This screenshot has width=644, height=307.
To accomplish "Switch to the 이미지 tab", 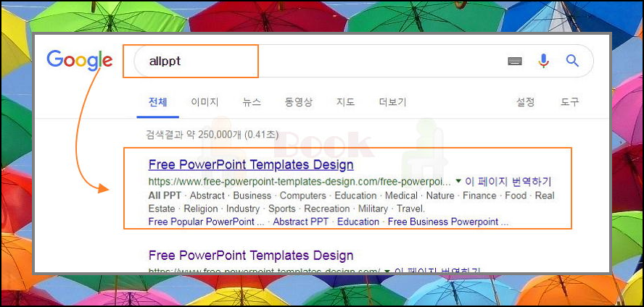I will (x=205, y=102).
